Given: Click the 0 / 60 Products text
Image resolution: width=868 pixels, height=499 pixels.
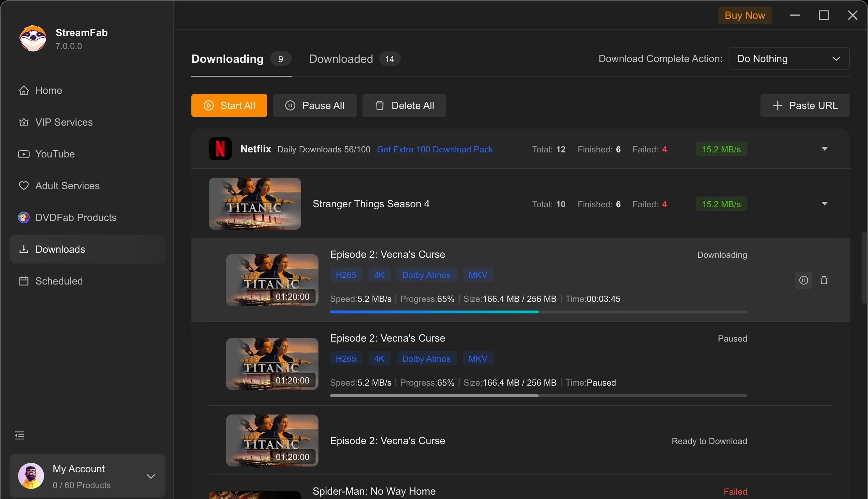Looking at the screenshot, I should [82, 485].
